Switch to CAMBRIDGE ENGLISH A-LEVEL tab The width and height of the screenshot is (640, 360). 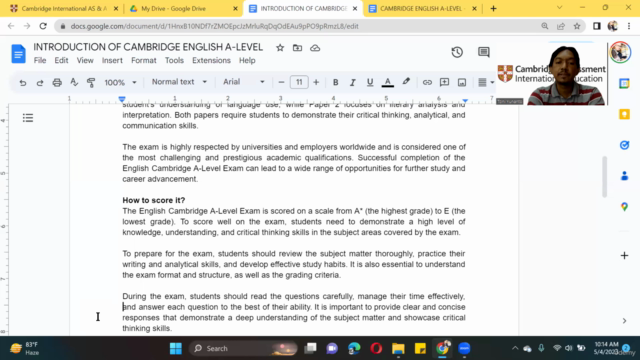click(422, 9)
